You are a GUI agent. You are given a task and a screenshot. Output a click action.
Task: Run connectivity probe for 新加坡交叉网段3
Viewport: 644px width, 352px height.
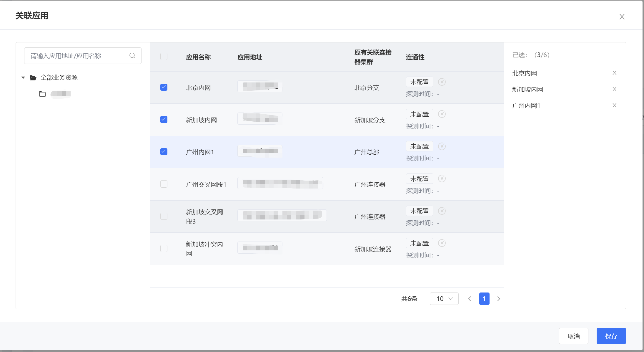tap(442, 211)
